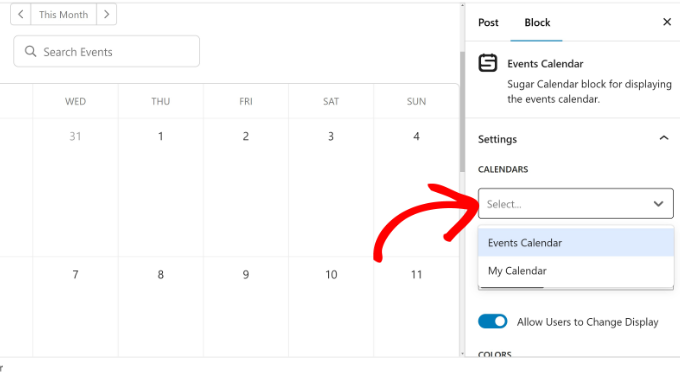Click the THU column header
The width and height of the screenshot is (680, 374).
pos(160,102)
